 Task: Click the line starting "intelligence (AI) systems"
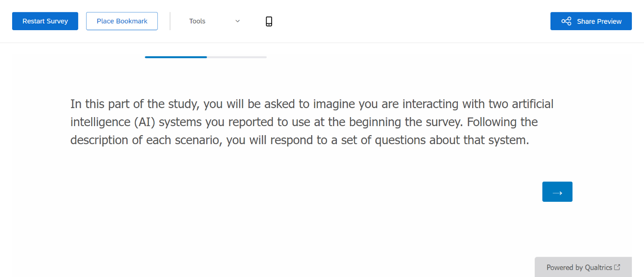[304, 122]
